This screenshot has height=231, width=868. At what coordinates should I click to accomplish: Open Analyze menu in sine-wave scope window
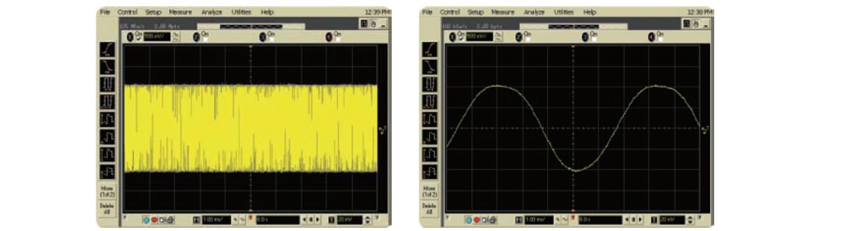[534, 12]
